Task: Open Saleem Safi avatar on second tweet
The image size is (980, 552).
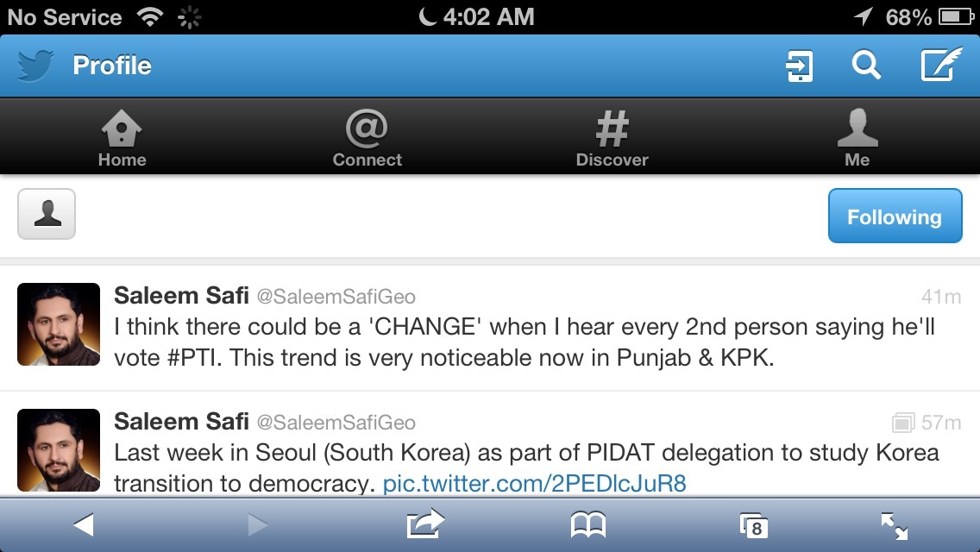Action: point(59,448)
